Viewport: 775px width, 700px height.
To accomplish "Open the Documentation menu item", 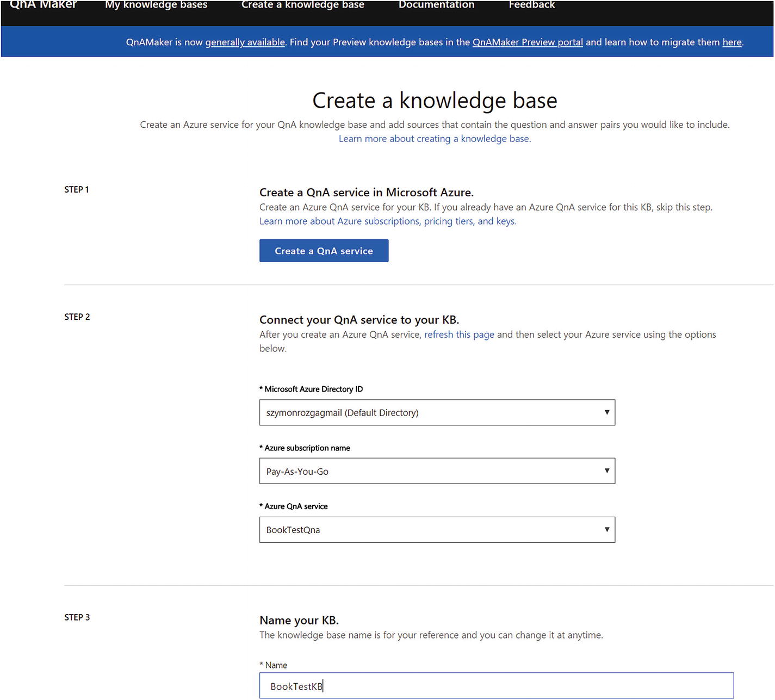I will pyautogui.click(x=437, y=4).
